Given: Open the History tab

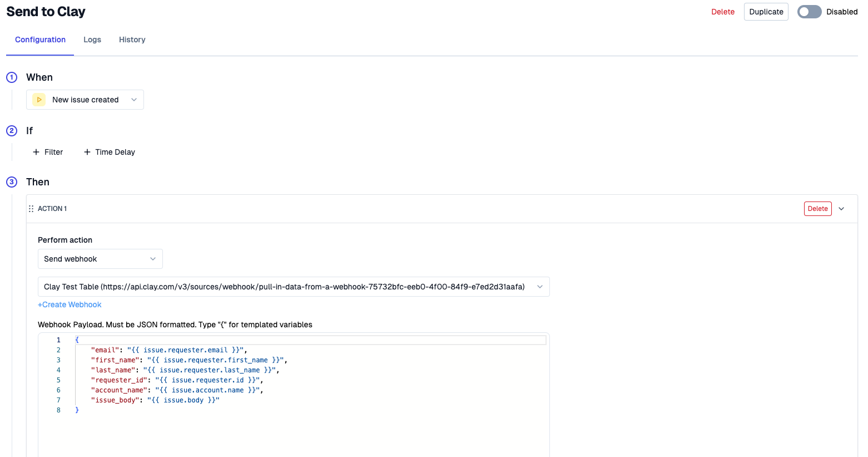Looking at the screenshot, I should pyautogui.click(x=132, y=40).
